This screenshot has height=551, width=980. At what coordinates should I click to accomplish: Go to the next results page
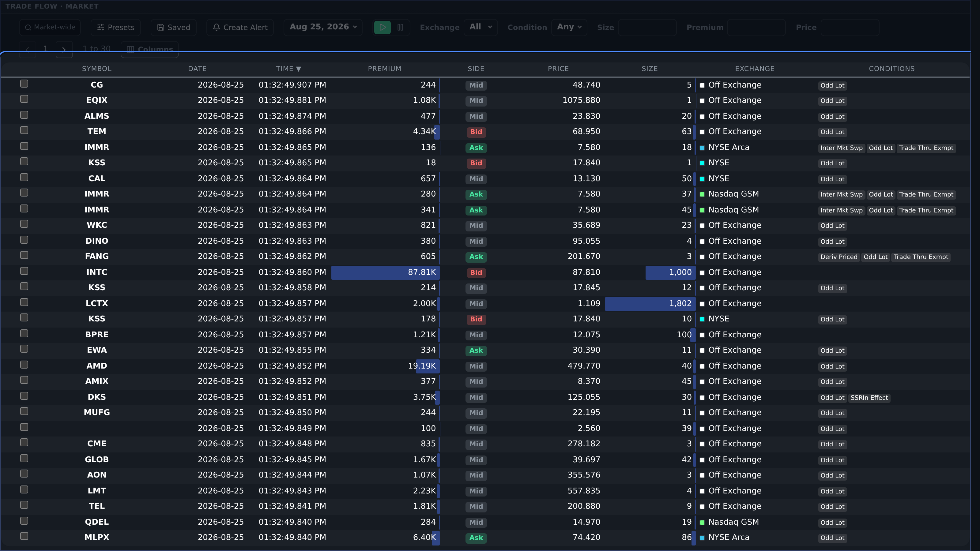pyautogui.click(x=64, y=49)
